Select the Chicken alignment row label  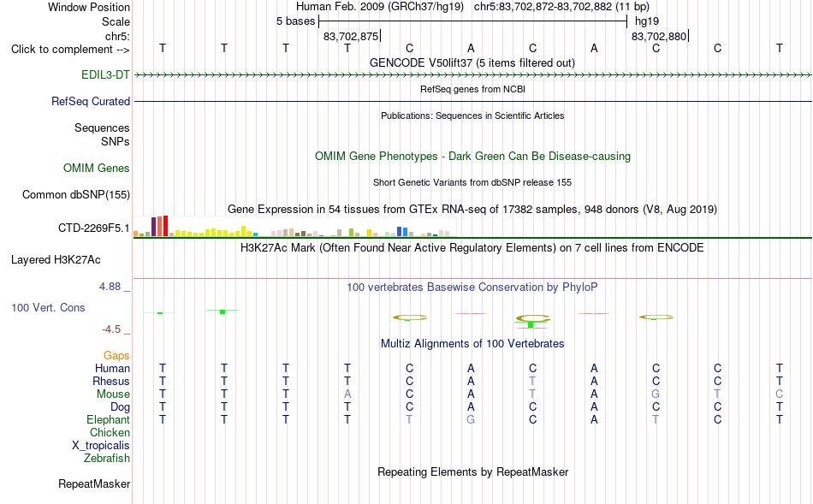[110, 432]
